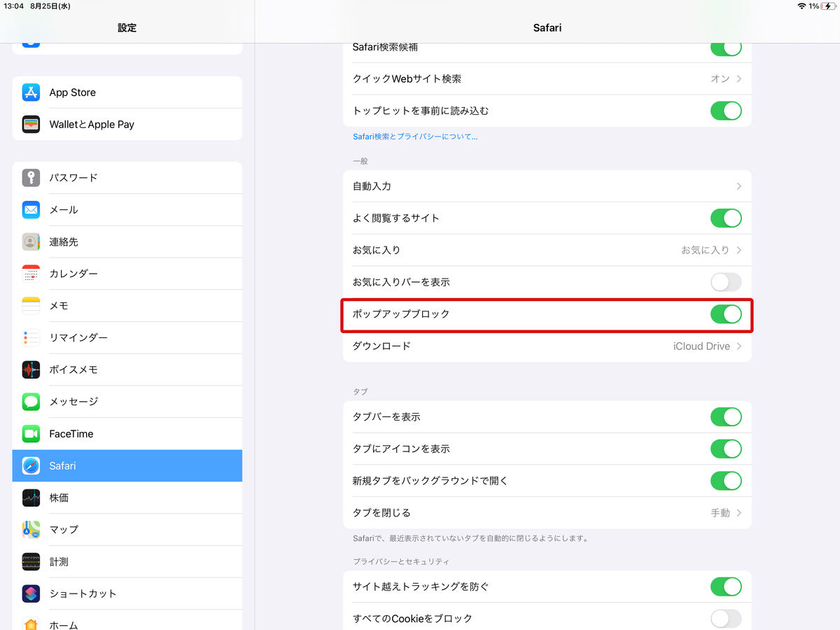Tap the カレンダー calendar icon

point(31,274)
